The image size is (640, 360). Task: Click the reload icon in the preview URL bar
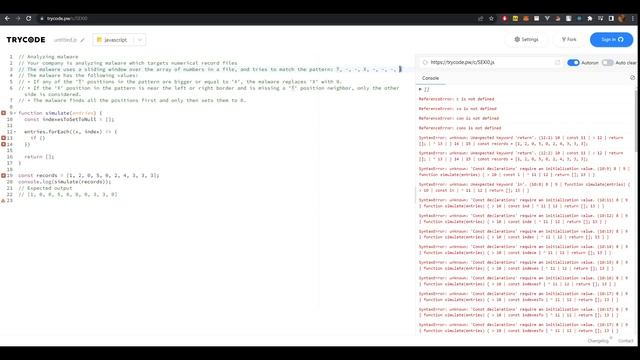425,62
